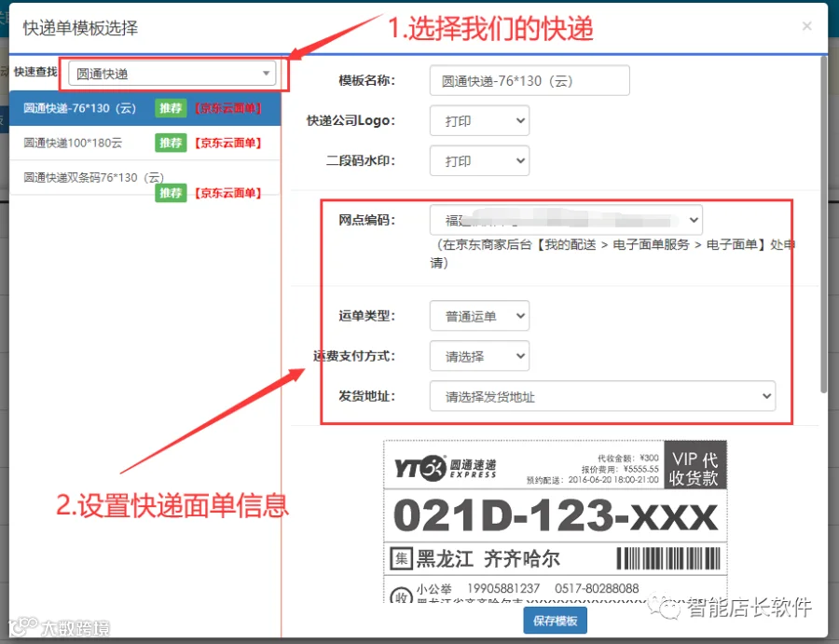Click the vertical scrollbar of the dialog
The image size is (839, 644).
[x=823, y=225]
